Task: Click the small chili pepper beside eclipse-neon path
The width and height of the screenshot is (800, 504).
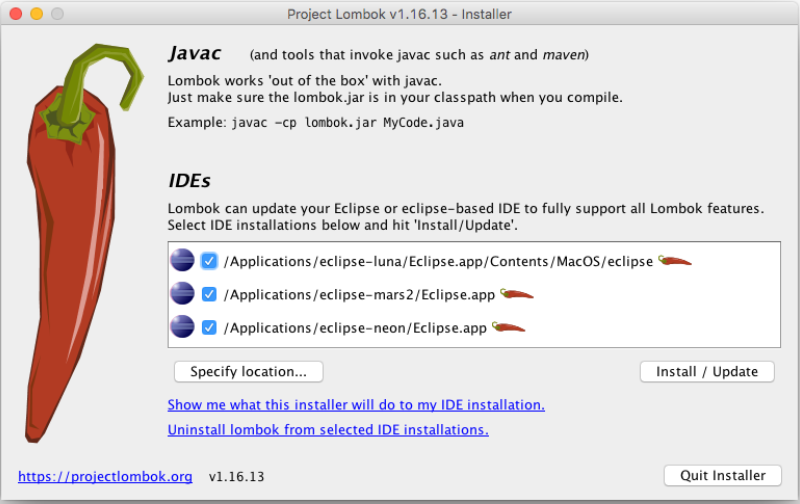Action: coord(508,327)
